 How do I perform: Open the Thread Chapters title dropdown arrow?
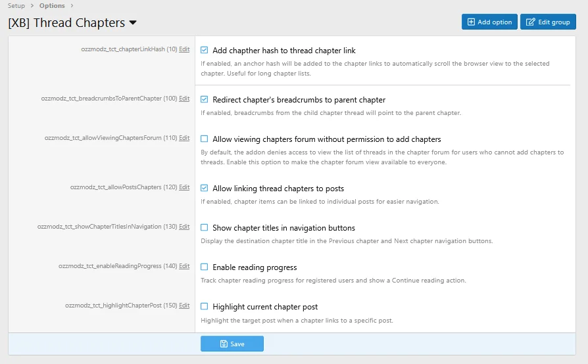point(133,23)
